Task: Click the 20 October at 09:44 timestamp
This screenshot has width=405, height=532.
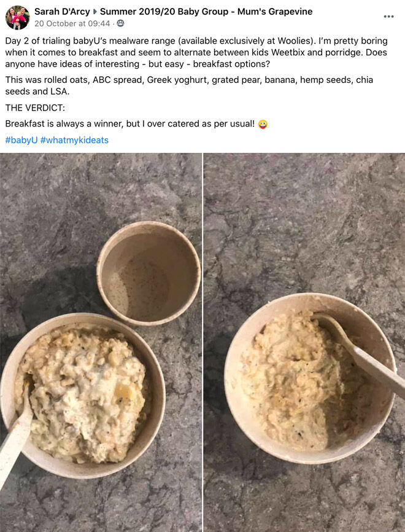Action: [72, 23]
